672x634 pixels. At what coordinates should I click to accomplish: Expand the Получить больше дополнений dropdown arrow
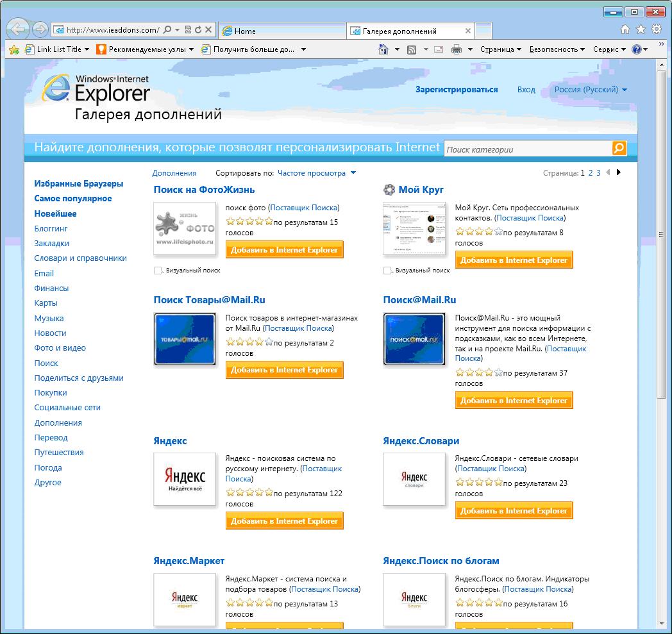point(303,49)
